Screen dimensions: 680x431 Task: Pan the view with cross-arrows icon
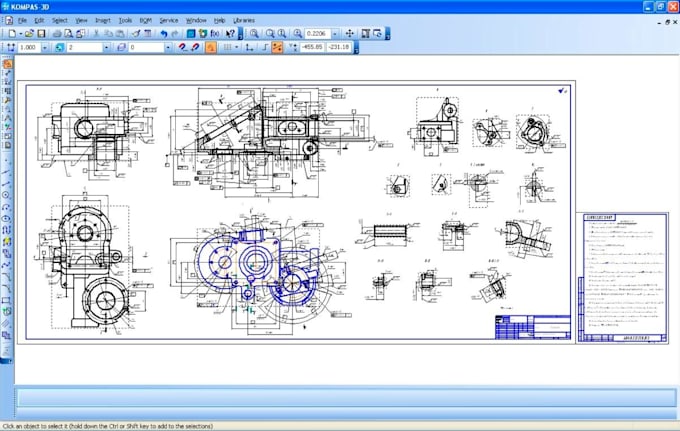350,33
